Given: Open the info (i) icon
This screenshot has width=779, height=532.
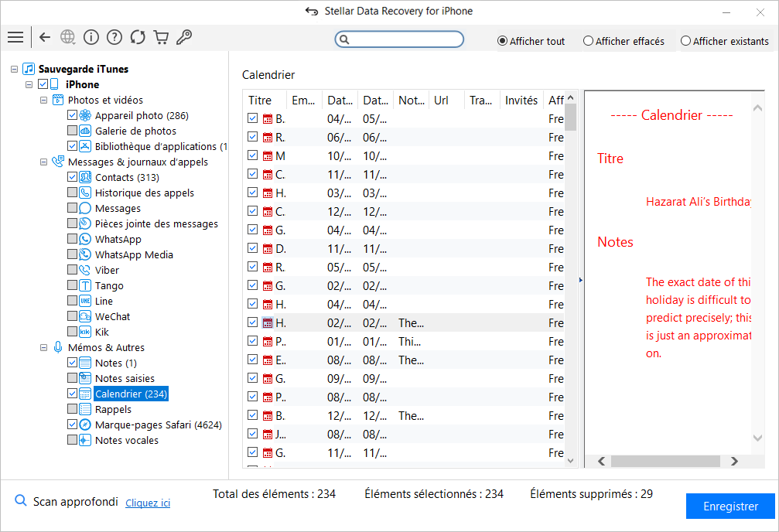Looking at the screenshot, I should (x=91, y=37).
